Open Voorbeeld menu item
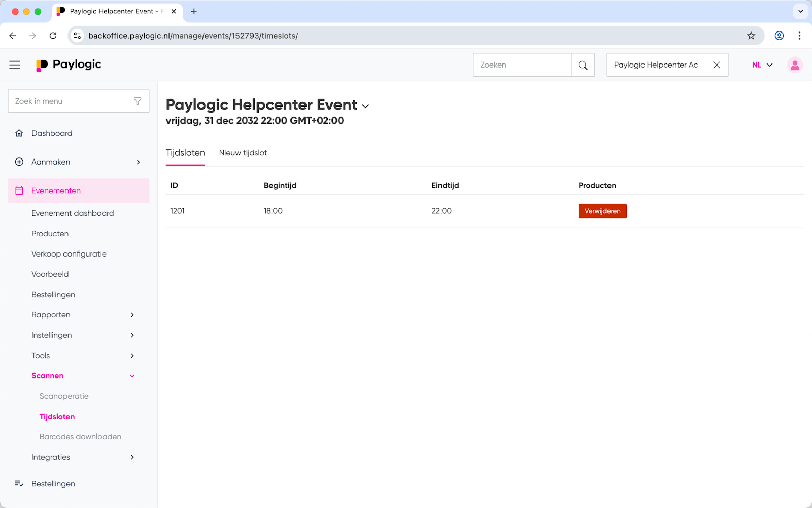The width and height of the screenshot is (812, 508). (x=50, y=274)
